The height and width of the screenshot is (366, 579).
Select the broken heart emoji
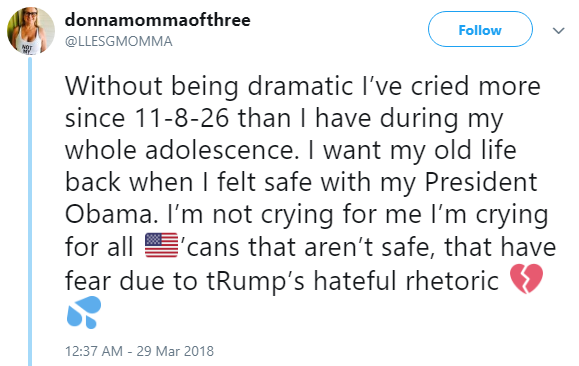click(x=526, y=279)
